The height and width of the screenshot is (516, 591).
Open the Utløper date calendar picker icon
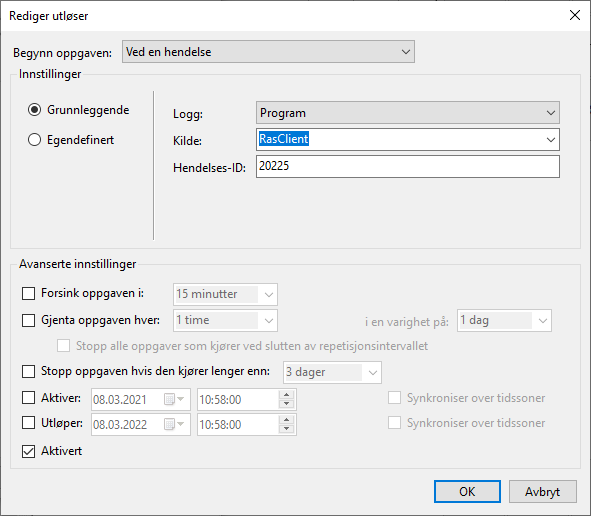click(x=174, y=424)
